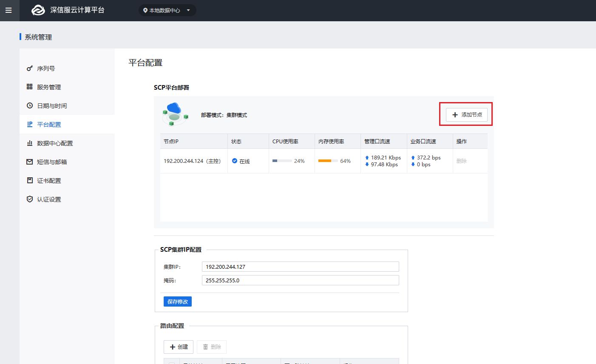The height and width of the screenshot is (364, 596).
Task: Open the 本地数据中心 datacenter dropdown
Action: [x=167, y=10]
